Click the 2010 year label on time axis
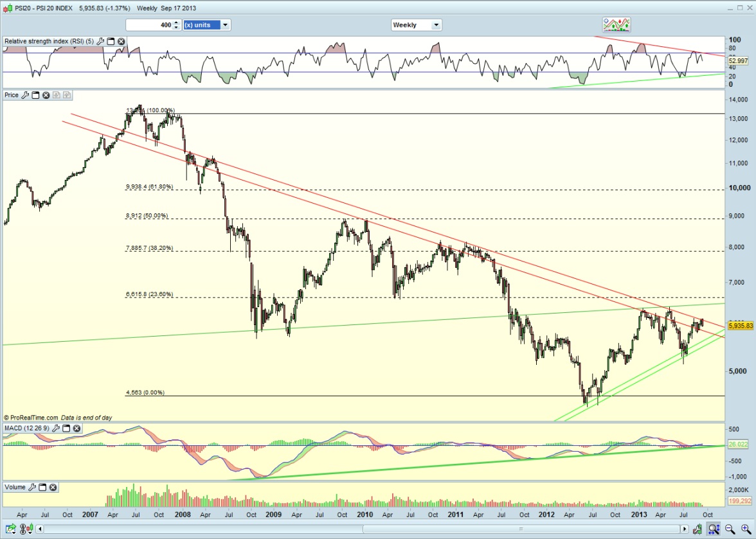The image size is (756, 539). (365, 515)
